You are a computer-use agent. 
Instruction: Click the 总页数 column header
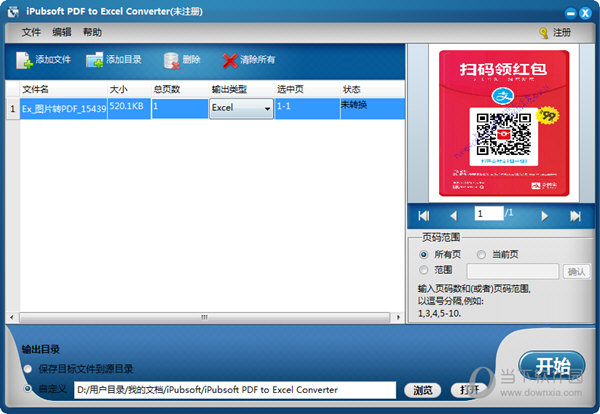tap(180, 90)
